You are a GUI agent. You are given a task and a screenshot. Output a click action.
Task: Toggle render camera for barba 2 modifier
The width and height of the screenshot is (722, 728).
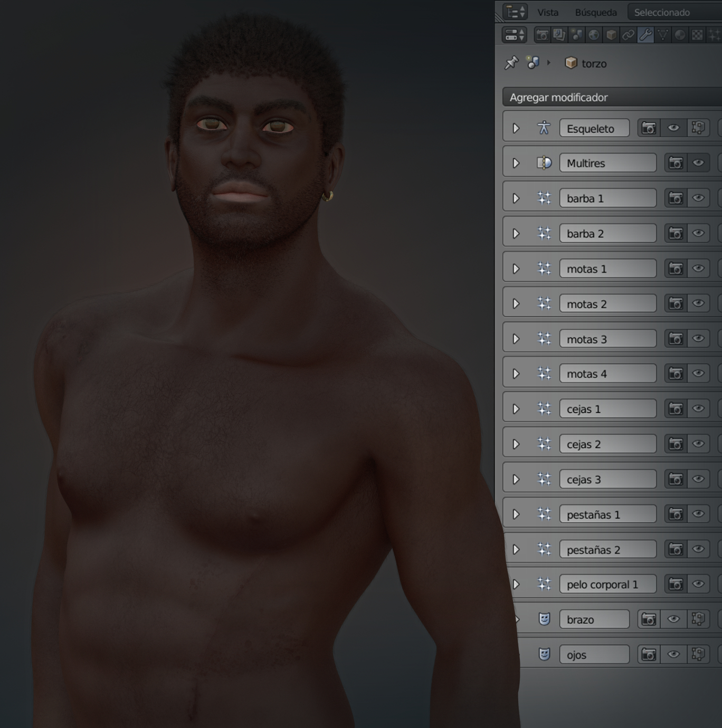coord(676,233)
